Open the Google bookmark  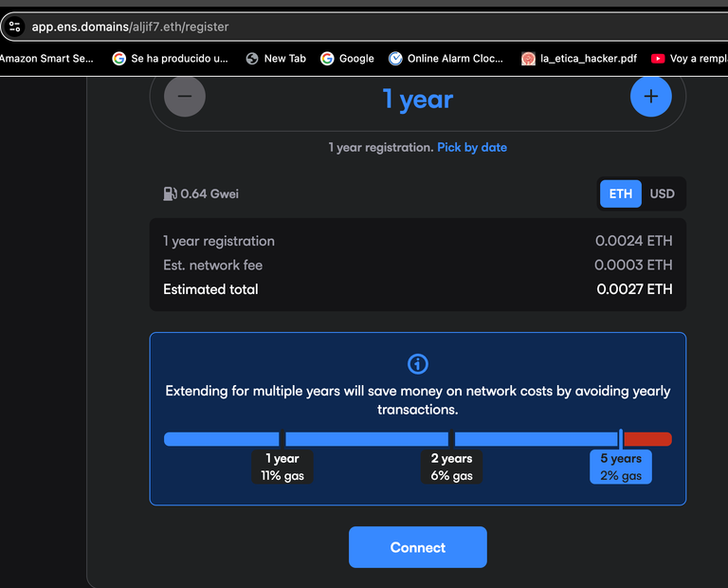(x=347, y=59)
